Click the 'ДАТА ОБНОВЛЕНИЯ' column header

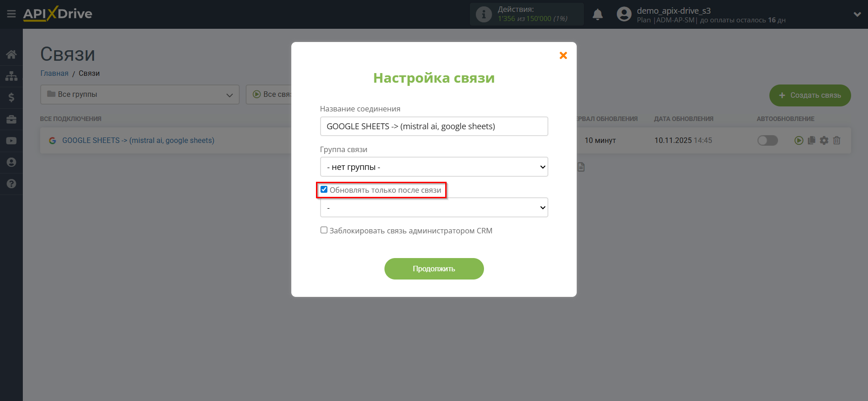tap(684, 119)
